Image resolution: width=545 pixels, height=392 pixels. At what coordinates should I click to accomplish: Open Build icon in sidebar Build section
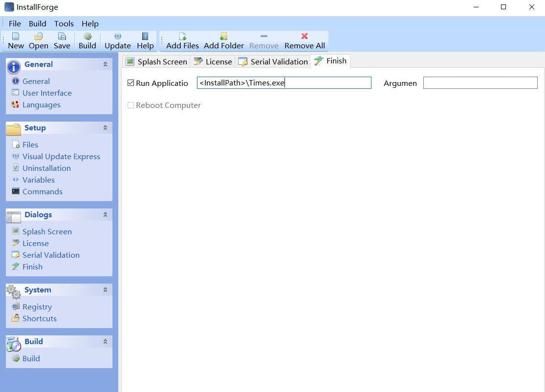pos(16,358)
